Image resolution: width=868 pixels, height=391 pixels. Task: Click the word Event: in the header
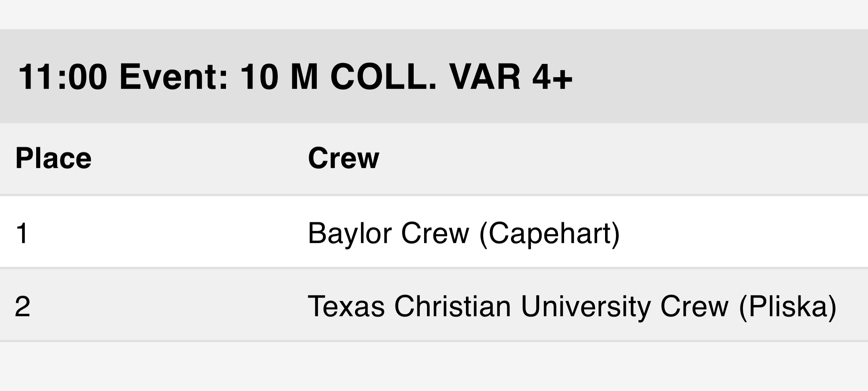click(x=174, y=77)
